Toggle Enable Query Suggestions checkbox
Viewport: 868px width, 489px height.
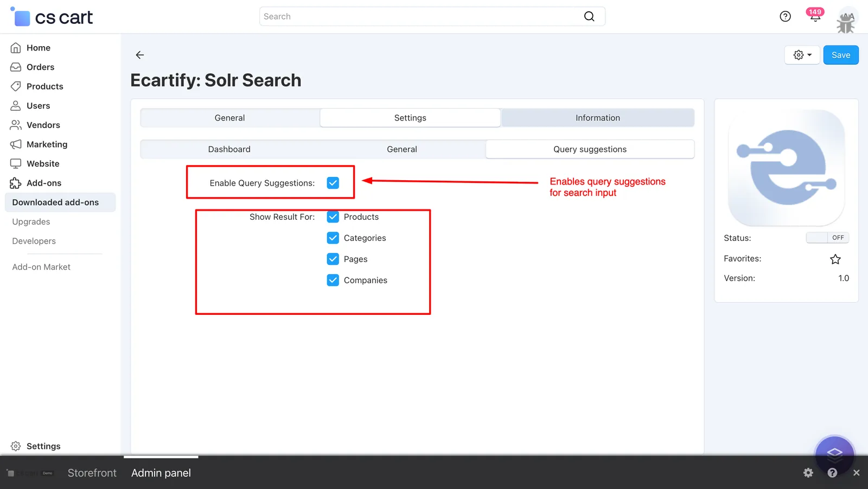click(333, 183)
